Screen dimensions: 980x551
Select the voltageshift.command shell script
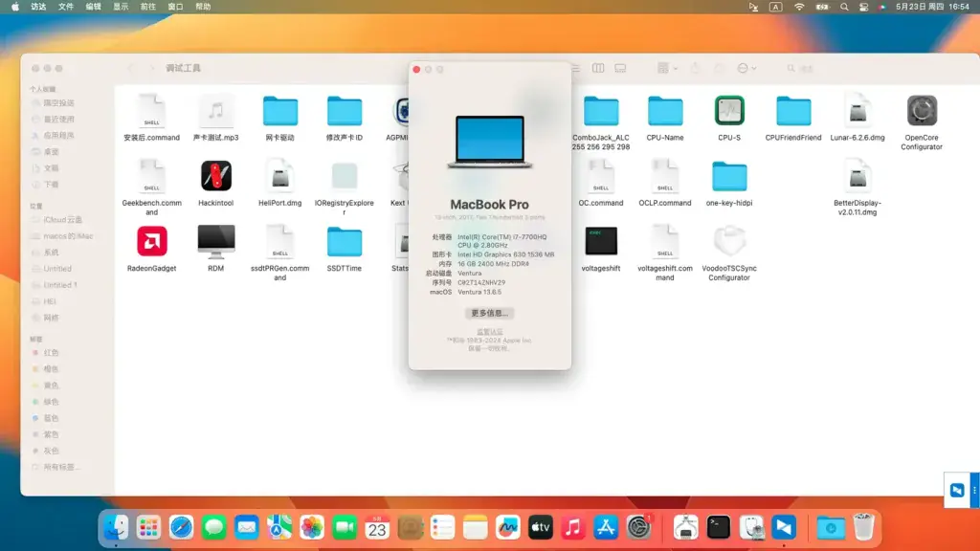[665, 241]
